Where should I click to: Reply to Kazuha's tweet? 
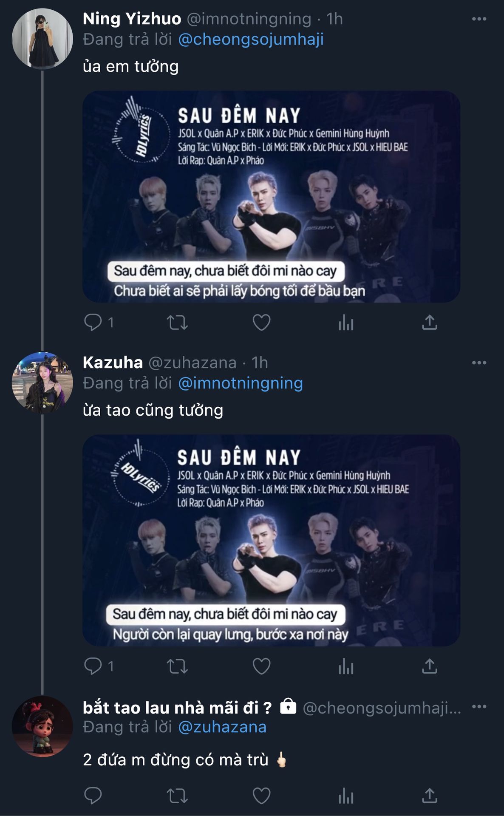pyautogui.click(x=93, y=666)
